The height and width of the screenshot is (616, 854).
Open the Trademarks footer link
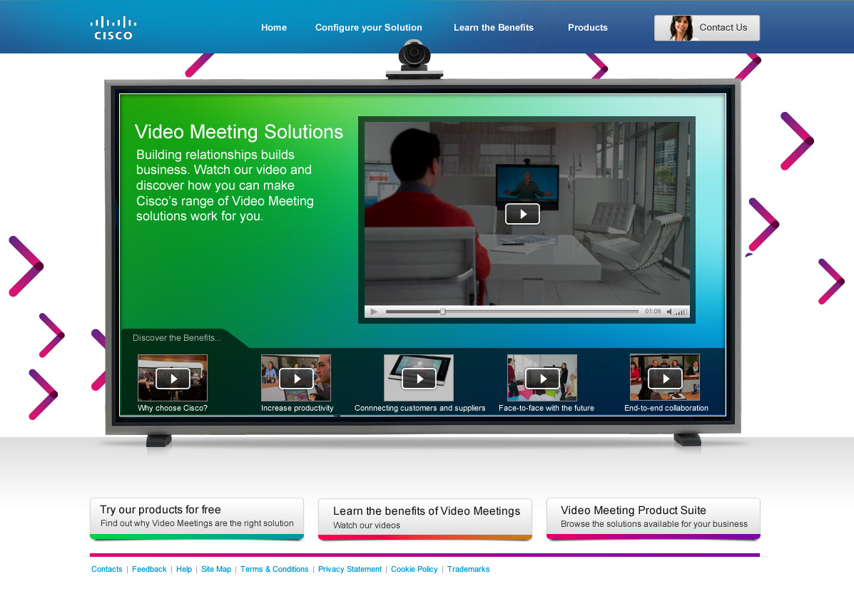pos(469,569)
